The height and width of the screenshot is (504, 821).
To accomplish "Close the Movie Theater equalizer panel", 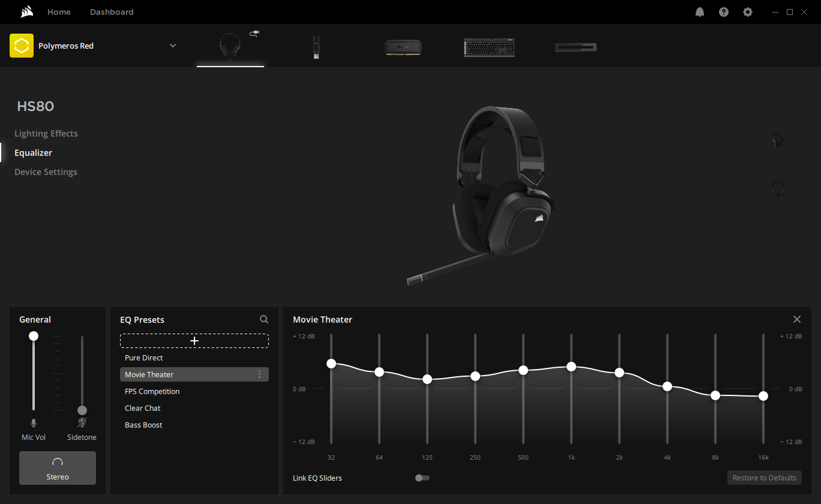I will (x=797, y=319).
